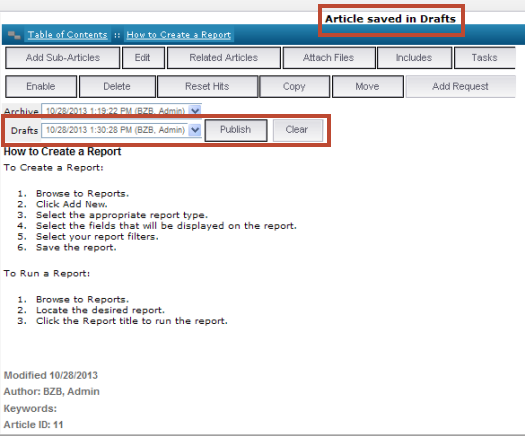Viewport: 525px width, 436px height.
Task: Click the Add Sub-Articles button
Action: [x=63, y=58]
